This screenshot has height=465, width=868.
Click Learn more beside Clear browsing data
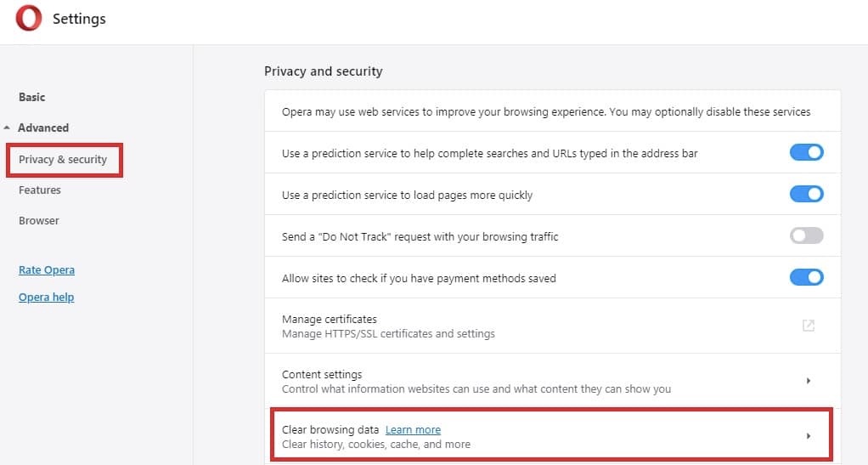coord(413,429)
